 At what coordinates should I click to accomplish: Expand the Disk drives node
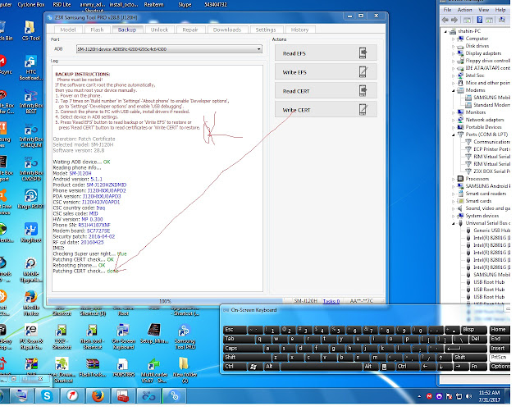point(453,46)
